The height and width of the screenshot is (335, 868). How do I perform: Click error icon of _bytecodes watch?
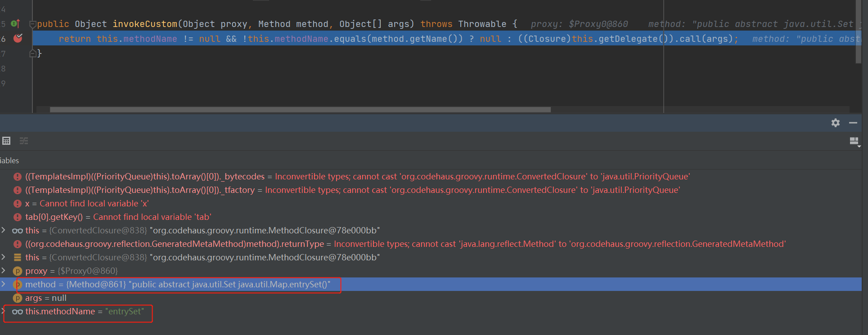[x=18, y=177]
